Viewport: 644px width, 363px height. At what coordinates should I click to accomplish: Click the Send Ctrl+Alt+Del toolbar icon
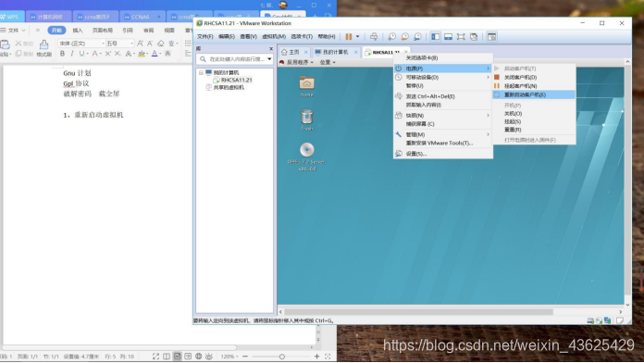click(374, 37)
